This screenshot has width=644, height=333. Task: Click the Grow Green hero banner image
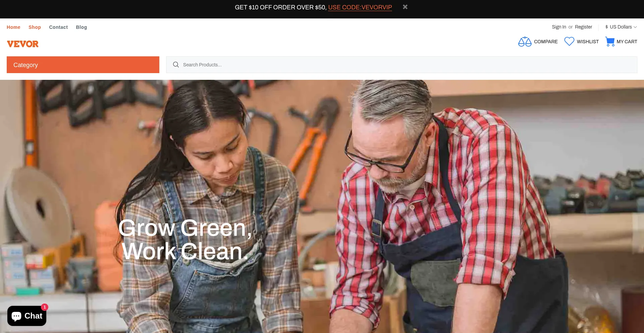pos(322,206)
